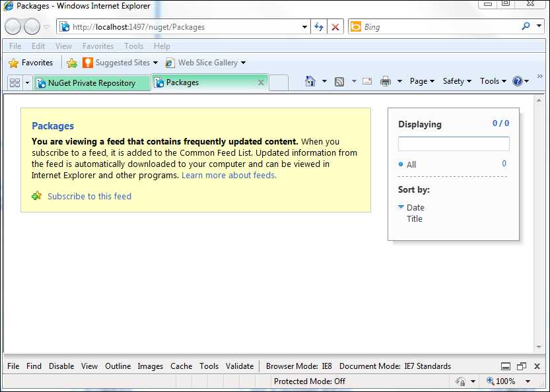This screenshot has height=392, width=550.
Task: Expand the feeds dropdown arrow
Action: pos(355,81)
